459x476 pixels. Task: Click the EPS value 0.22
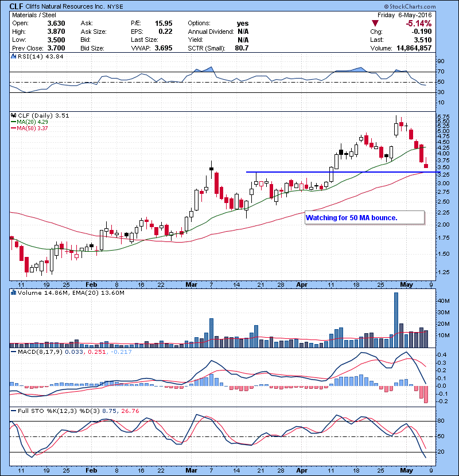[x=165, y=32]
